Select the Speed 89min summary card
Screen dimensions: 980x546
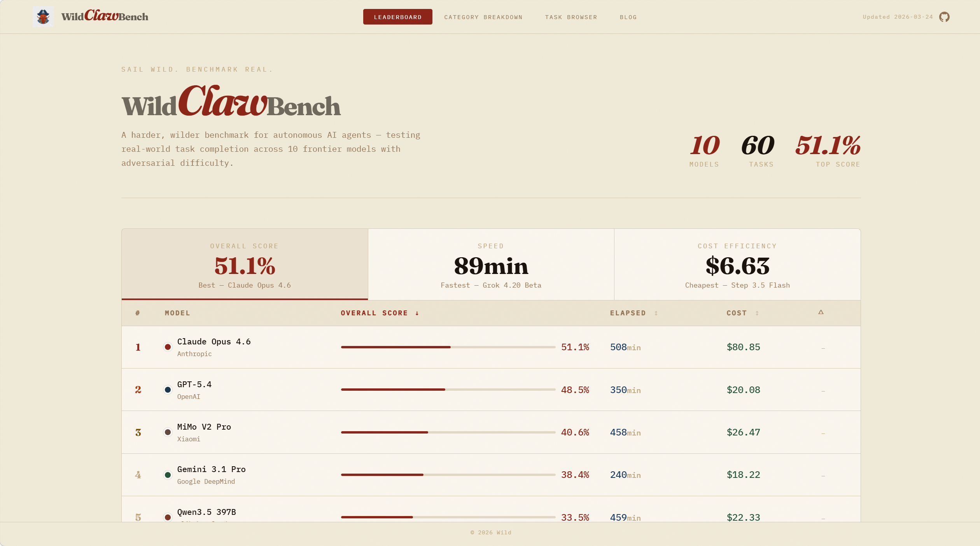(x=491, y=265)
